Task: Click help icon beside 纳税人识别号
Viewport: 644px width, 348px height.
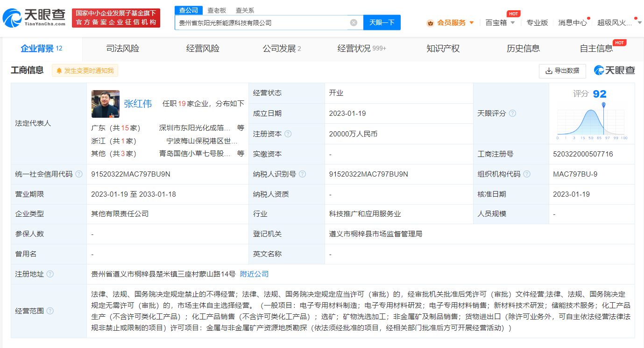Action: click(x=302, y=174)
